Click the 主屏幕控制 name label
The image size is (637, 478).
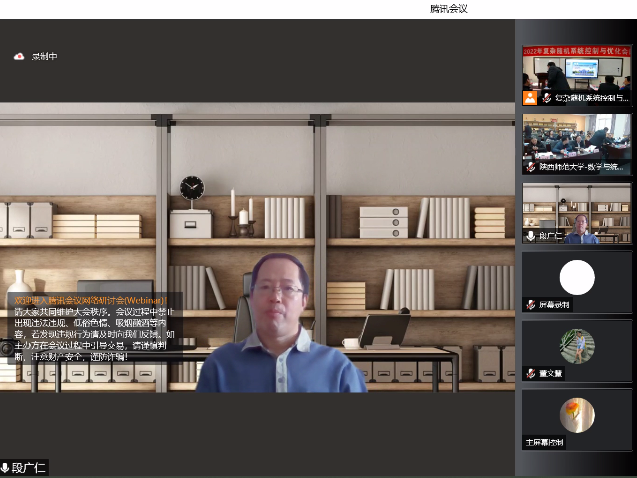(x=546, y=442)
